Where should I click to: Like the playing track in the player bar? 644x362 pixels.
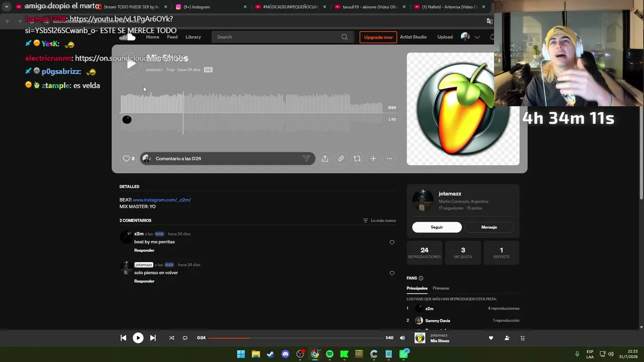(x=491, y=338)
